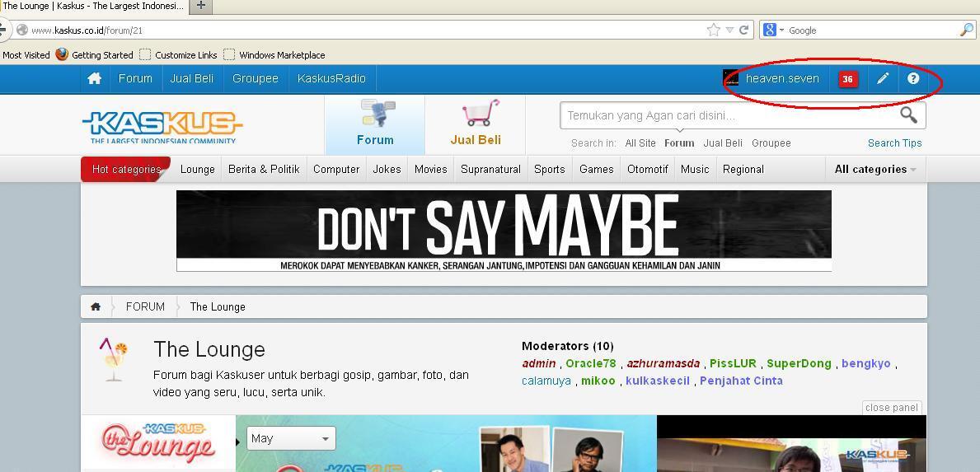
Task: Open the May month dropdown
Action: click(x=291, y=438)
